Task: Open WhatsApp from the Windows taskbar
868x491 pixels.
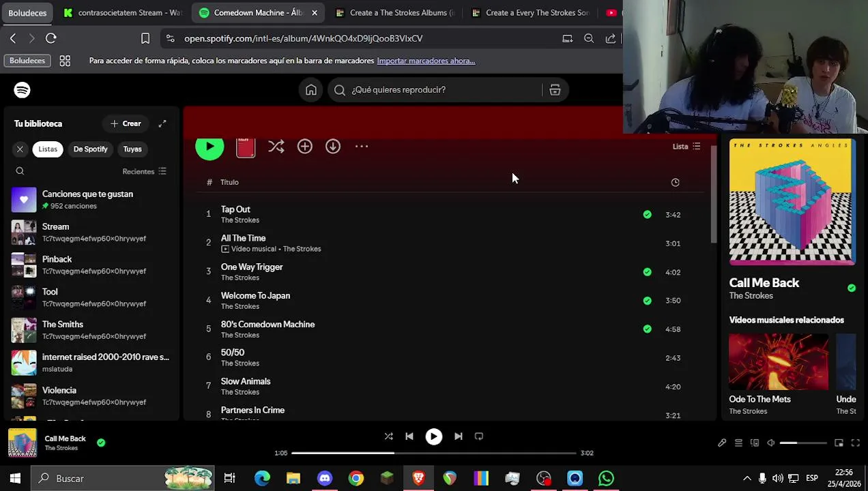Action: [606, 479]
